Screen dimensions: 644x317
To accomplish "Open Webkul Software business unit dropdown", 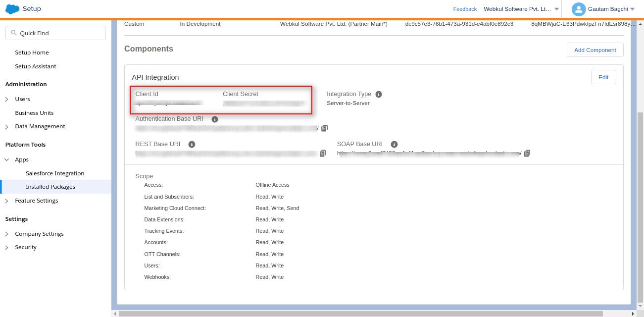I will (x=556, y=9).
